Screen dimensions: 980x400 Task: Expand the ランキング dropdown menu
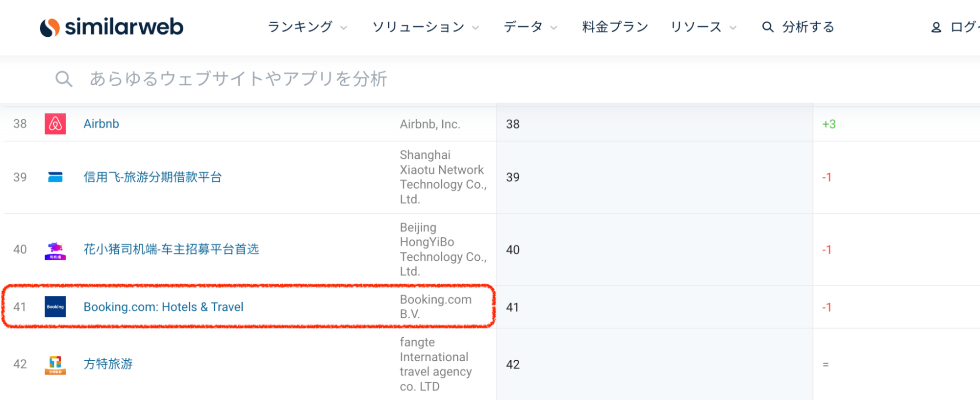pos(307,27)
